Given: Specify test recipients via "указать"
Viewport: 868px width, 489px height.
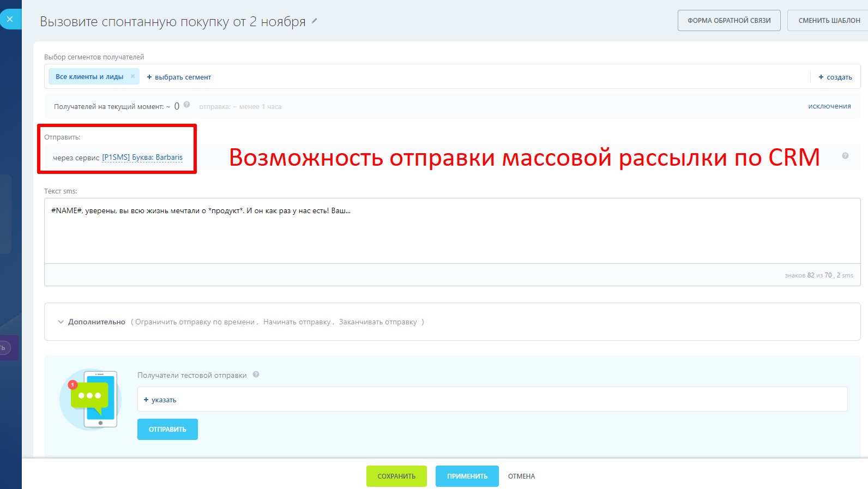Looking at the screenshot, I should tap(160, 400).
